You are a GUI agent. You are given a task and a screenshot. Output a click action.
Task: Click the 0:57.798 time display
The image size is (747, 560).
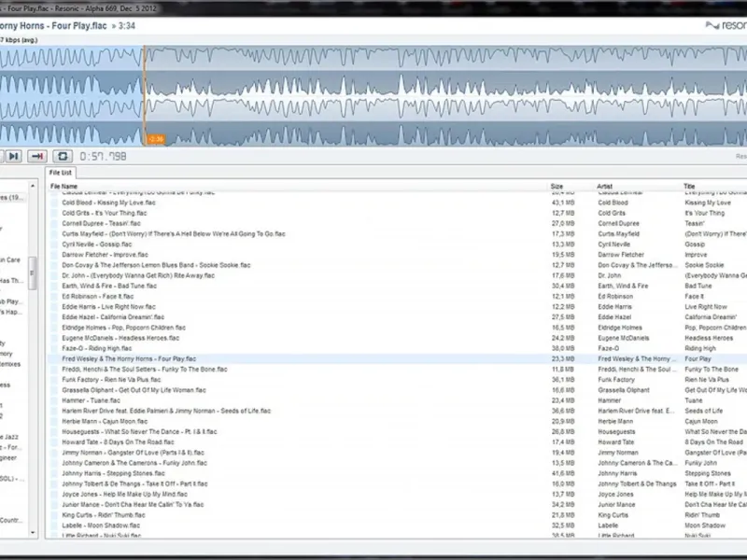[103, 156]
